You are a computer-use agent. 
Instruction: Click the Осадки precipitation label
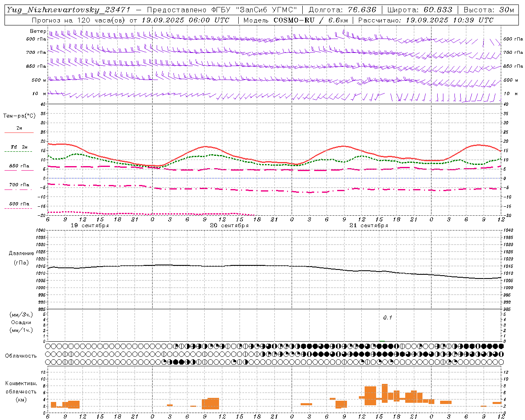tap(21, 322)
